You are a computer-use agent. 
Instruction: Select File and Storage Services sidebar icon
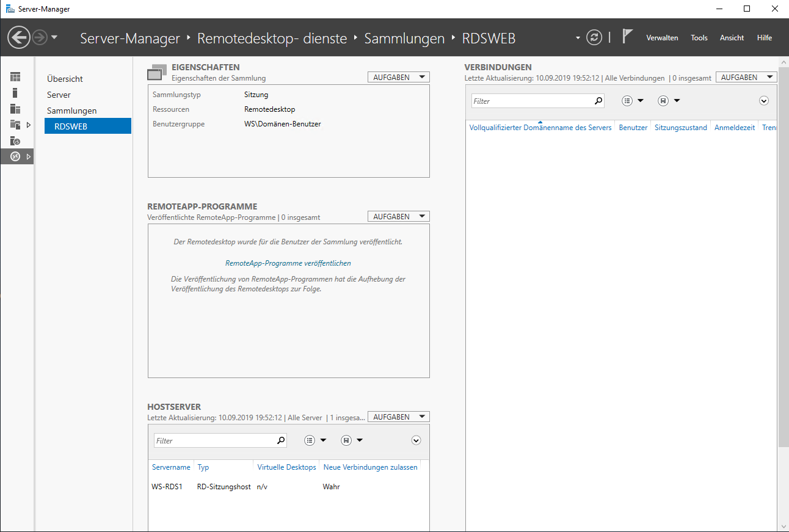point(15,125)
